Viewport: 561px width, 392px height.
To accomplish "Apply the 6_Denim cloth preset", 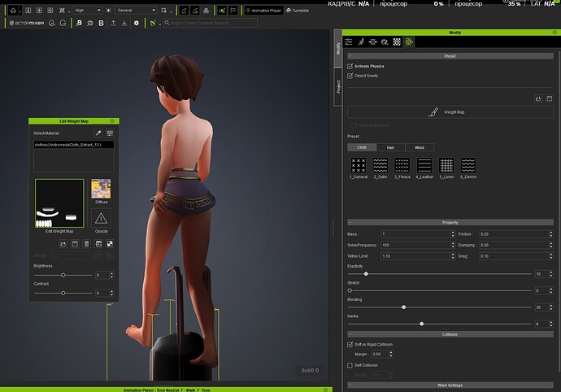I will 468,168.
